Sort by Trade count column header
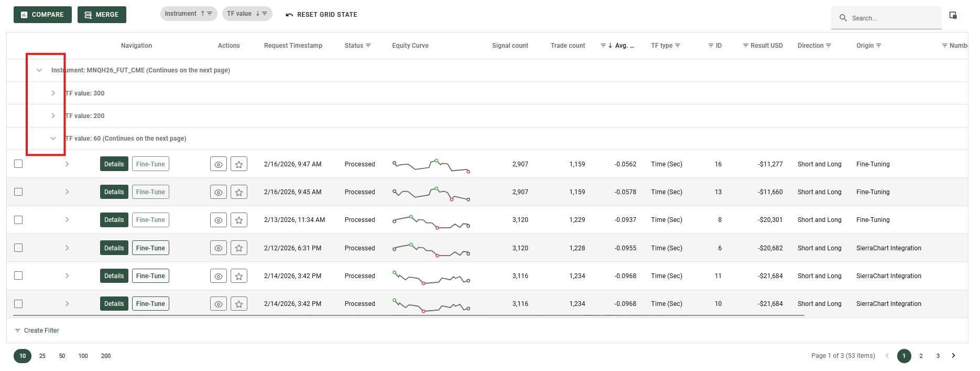The height and width of the screenshot is (371, 980). (568, 46)
